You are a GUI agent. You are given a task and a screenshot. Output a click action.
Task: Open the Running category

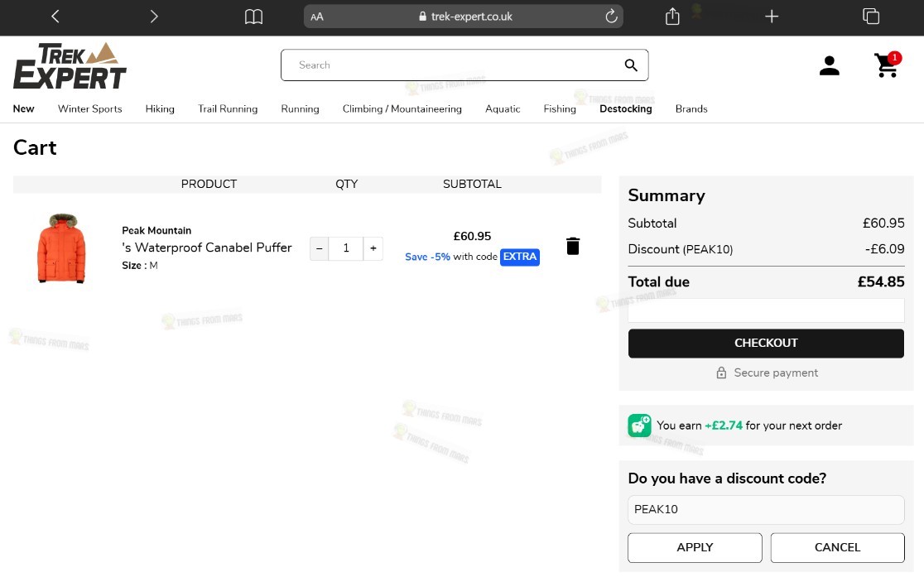(300, 108)
